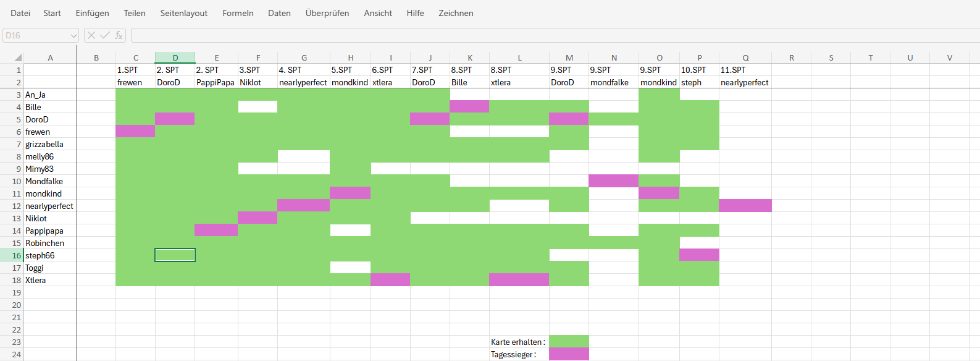Switch to the Einfügen ribbon tab

tap(92, 13)
